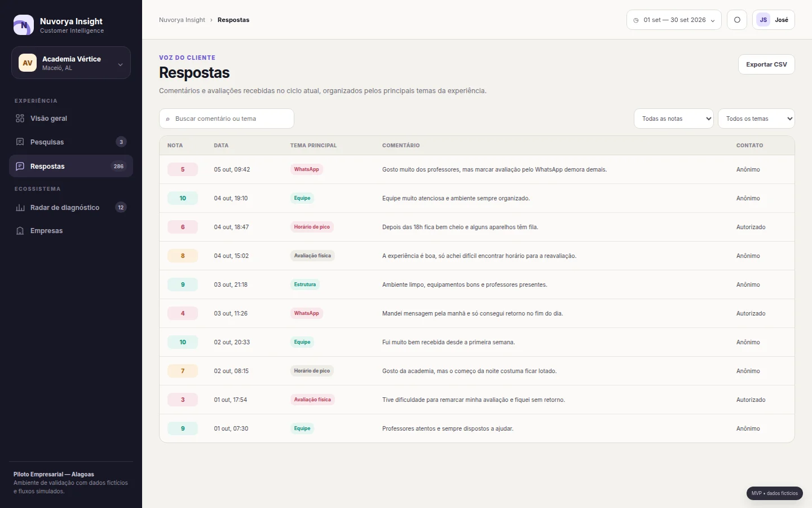This screenshot has height=508, width=812.
Task: Click comment 'Fui muito bem recebida desde a primeira semana.'
Action: (448, 342)
